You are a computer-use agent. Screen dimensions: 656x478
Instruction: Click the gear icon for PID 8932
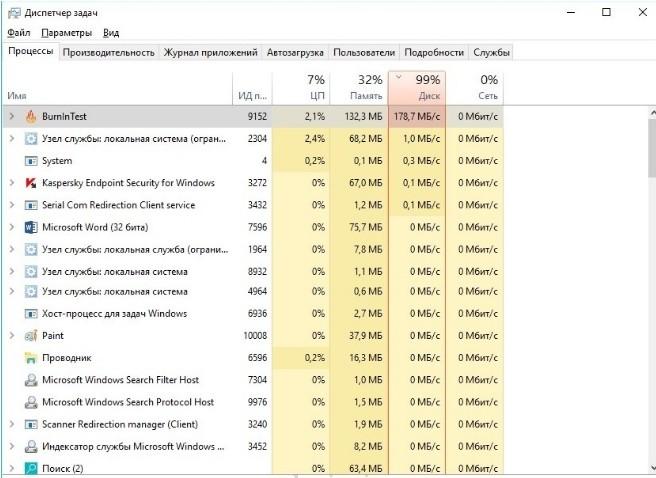(31, 271)
